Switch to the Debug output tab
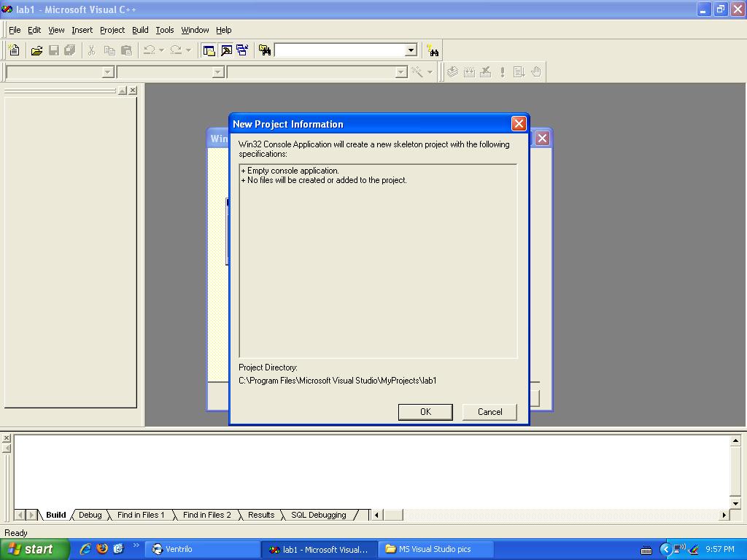The height and width of the screenshot is (560, 747). pos(90,515)
